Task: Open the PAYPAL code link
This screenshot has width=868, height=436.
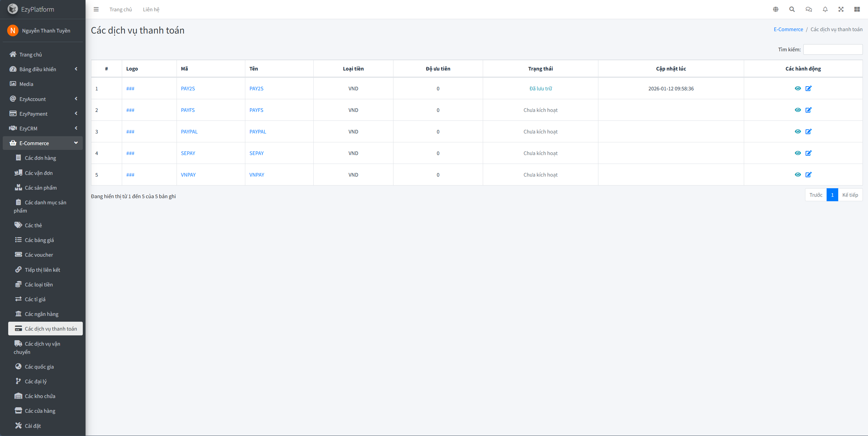Action: coord(189,131)
